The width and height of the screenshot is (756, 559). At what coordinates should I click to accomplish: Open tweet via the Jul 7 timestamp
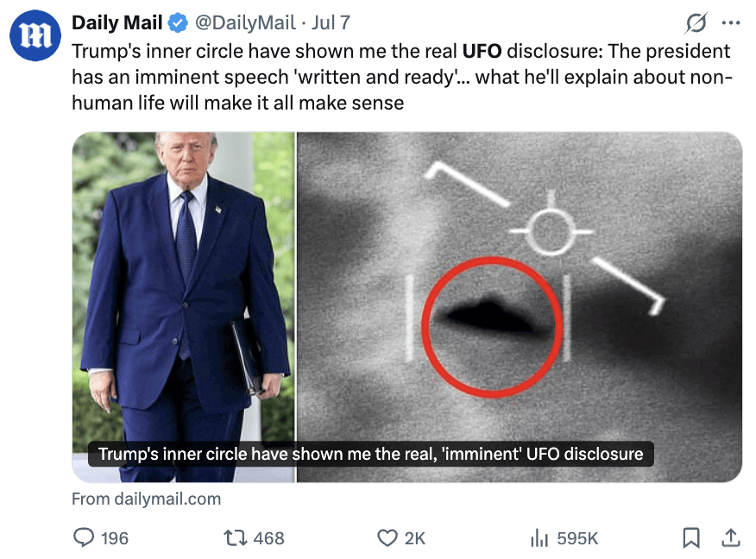pyautogui.click(x=331, y=22)
